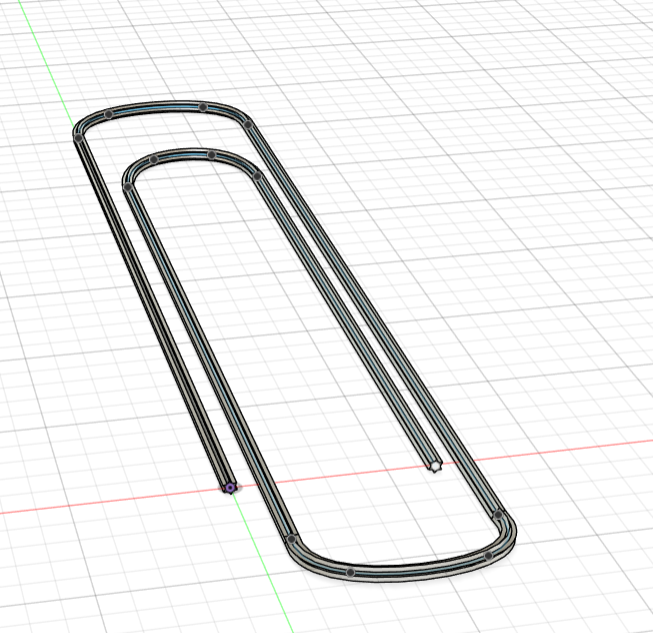Select the bottom-left point of the lower curve
This screenshot has height=633, width=653.
click(291, 540)
